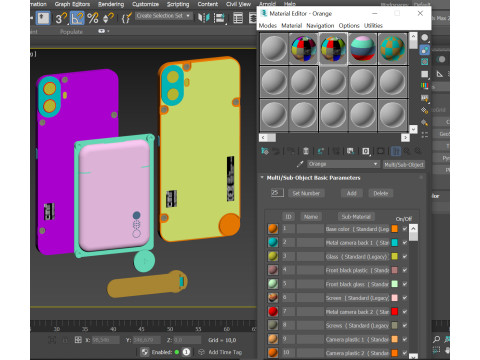
Task: Toggle the sample Background pattern icon
Action: [x=425, y=62]
